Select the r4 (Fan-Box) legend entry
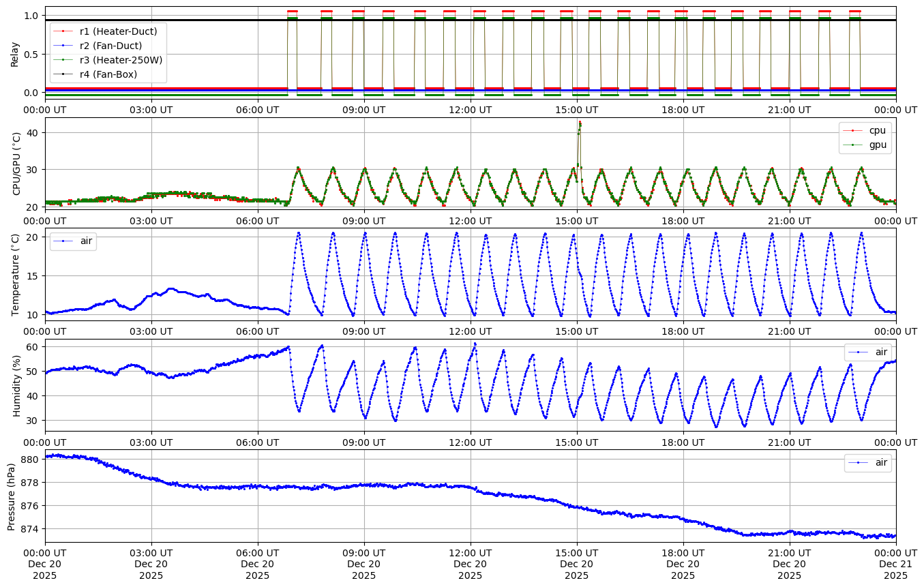The width and height of the screenshot is (924, 587). (x=108, y=74)
